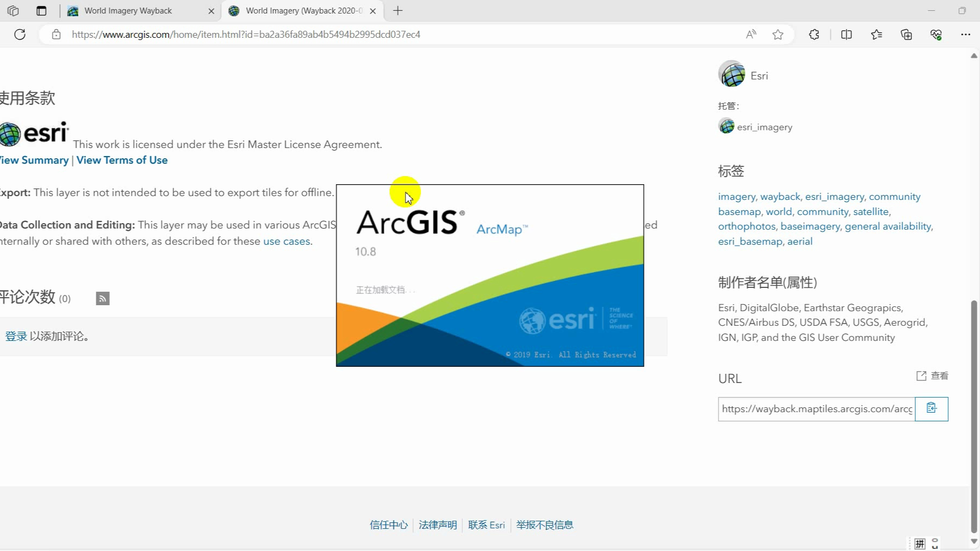
Task: Select the orthophotos tag
Action: [746, 226]
